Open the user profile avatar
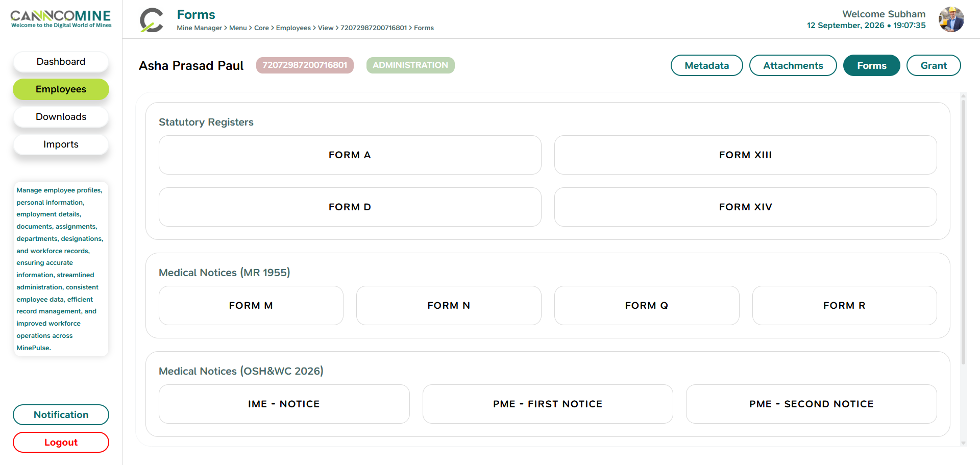The image size is (980, 465). 951,19
